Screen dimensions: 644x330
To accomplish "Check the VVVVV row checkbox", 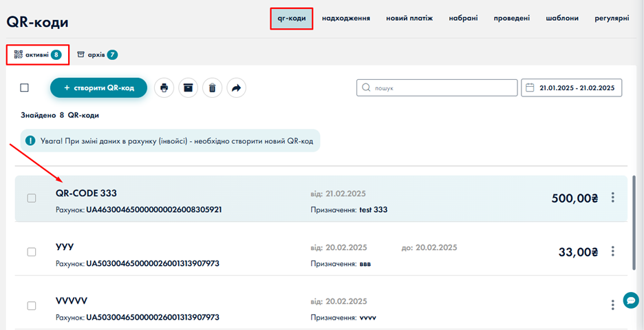I will pos(32,306).
